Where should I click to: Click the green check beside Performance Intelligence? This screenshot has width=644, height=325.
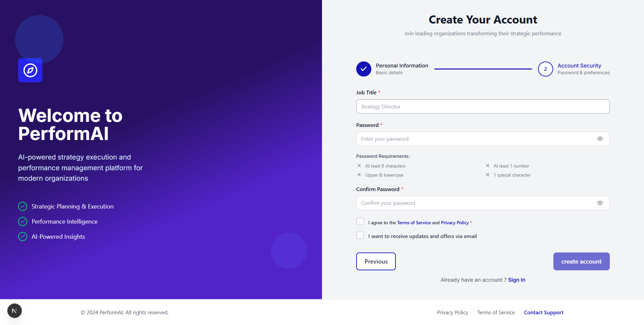click(x=22, y=221)
